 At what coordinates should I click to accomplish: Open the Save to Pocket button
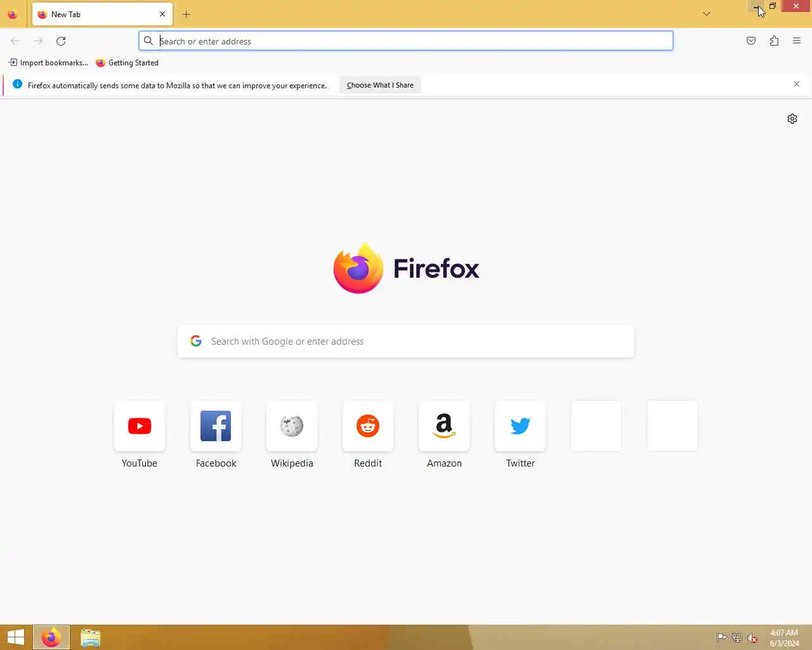coord(751,41)
